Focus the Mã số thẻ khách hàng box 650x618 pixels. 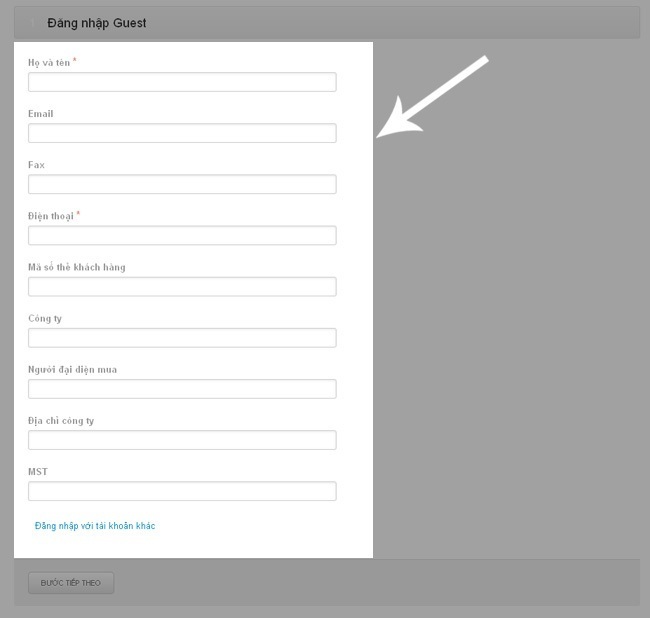click(x=182, y=287)
